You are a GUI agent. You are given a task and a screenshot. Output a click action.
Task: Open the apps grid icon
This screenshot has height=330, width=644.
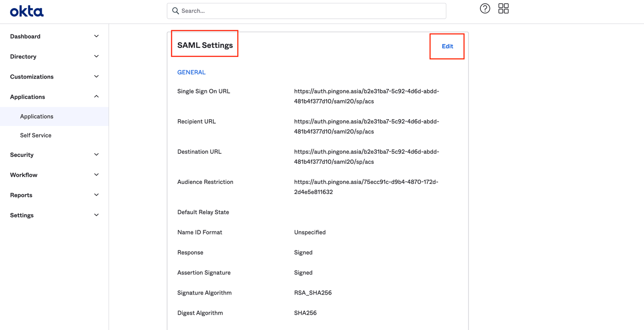click(503, 9)
